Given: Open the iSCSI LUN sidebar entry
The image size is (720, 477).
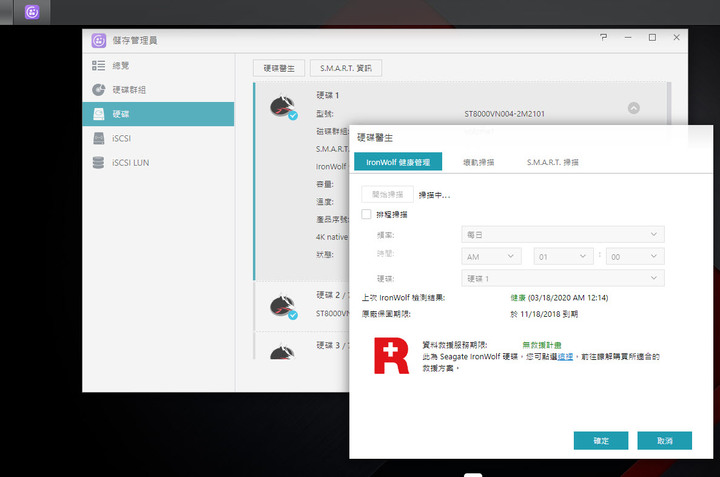Looking at the screenshot, I should click(x=158, y=163).
